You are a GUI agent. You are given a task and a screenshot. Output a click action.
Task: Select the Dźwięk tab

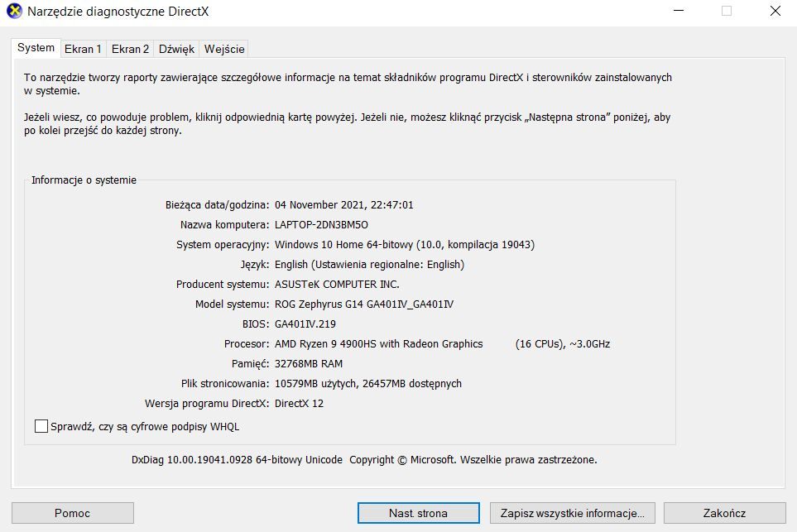pyautogui.click(x=175, y=49)
